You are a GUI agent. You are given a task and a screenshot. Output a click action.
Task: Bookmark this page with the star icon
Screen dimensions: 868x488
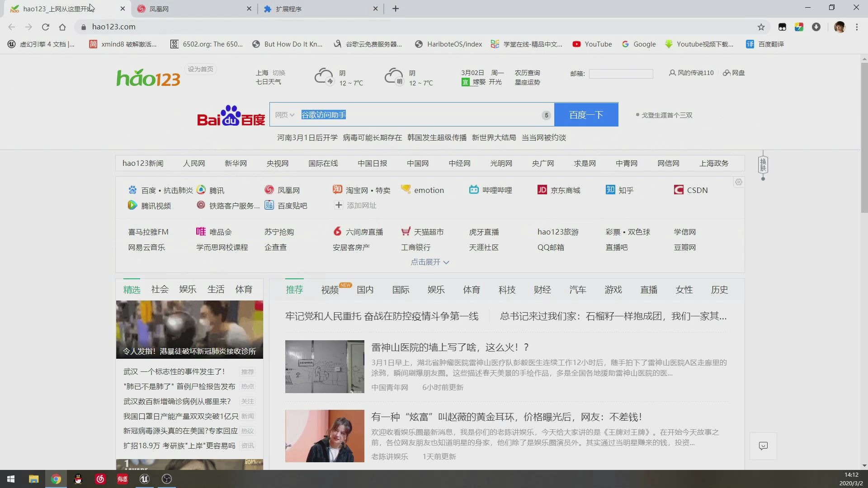pos(761,27)
